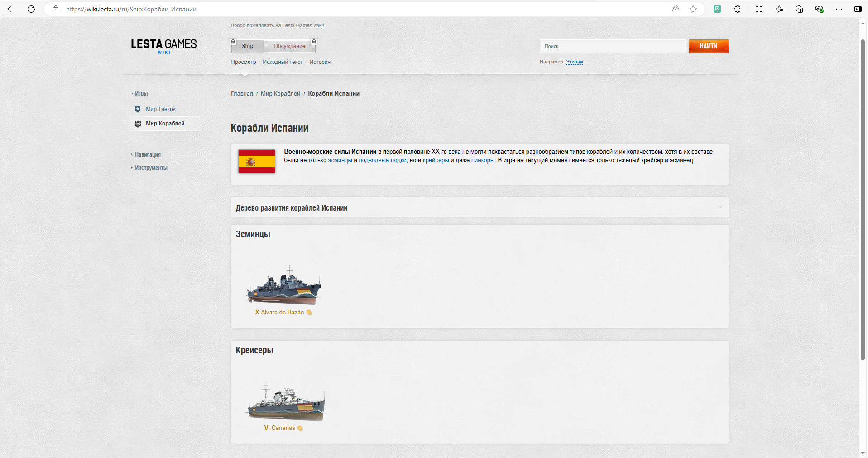Viewport: 868px width, 458px height.
Task: Click the coin icon next to Álvaro de Bazán
Action: [x=309, y=313]
